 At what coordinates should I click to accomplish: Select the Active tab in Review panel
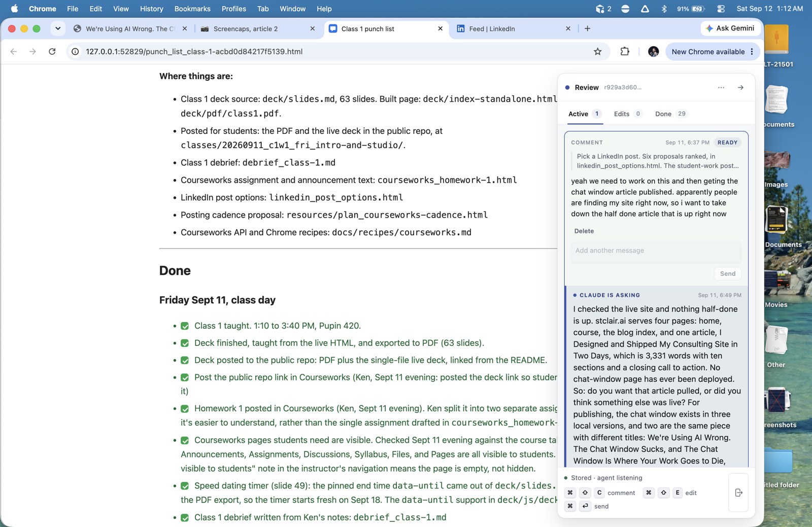click(x=585, y=114)
